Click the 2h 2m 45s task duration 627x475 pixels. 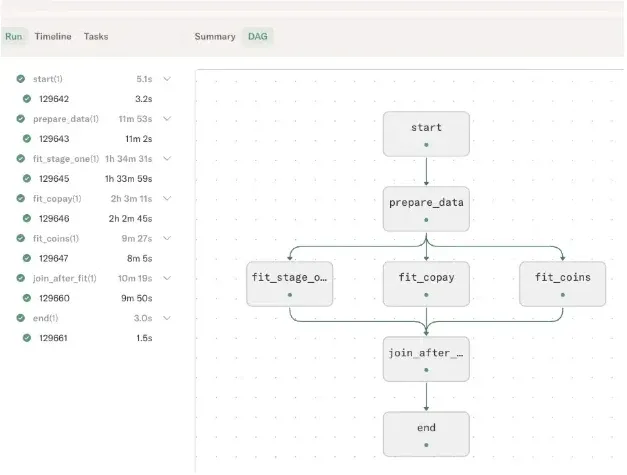point(130,218)
